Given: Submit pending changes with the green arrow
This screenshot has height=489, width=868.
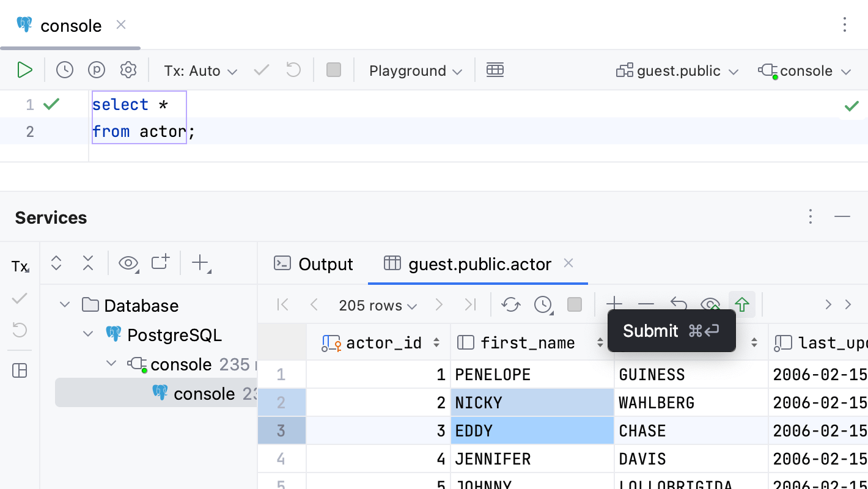Looking at the screenshot, I should click(x=741, y=304).
